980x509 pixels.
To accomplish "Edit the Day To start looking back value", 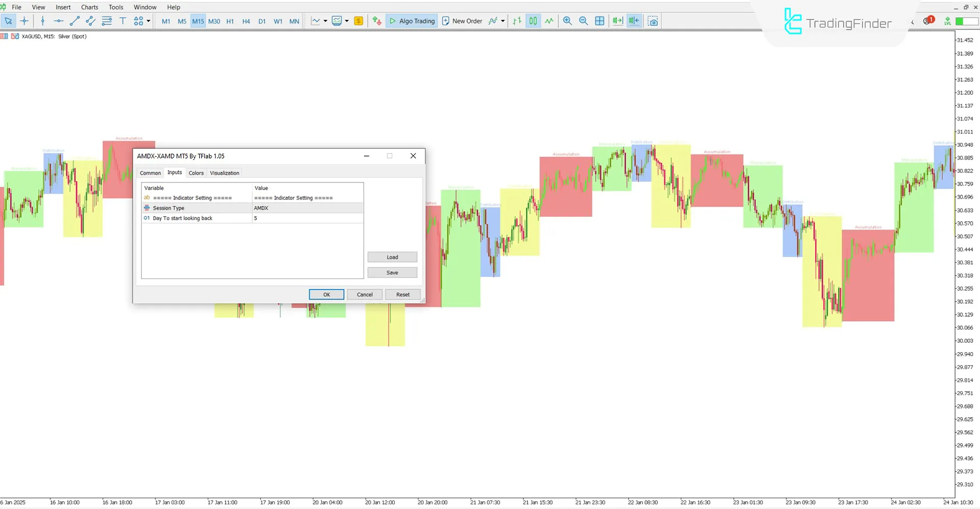I will [x=307, y=218].
